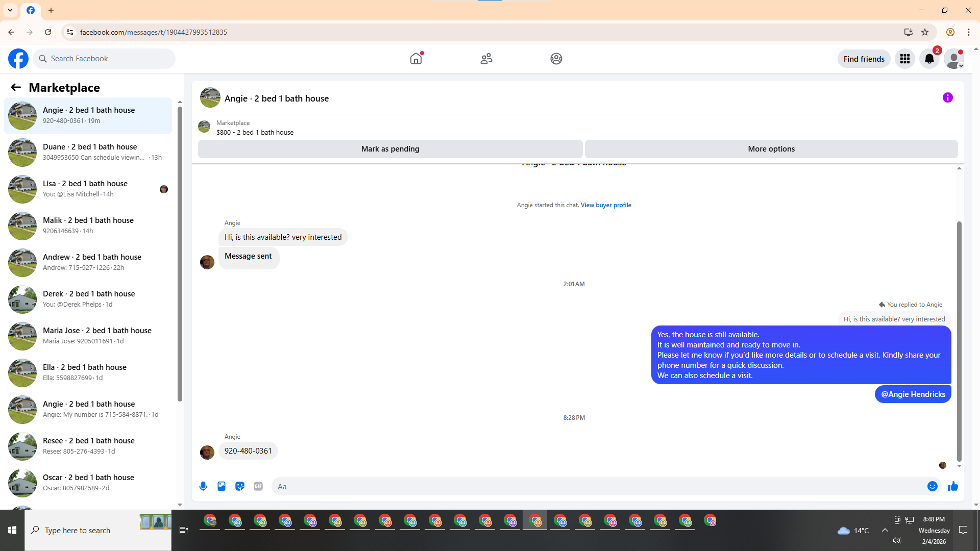The width and height of the screenshot is (980, 551).
Task: Open the Friends tab
Action: pyautogui.click(x=486, y=59)
